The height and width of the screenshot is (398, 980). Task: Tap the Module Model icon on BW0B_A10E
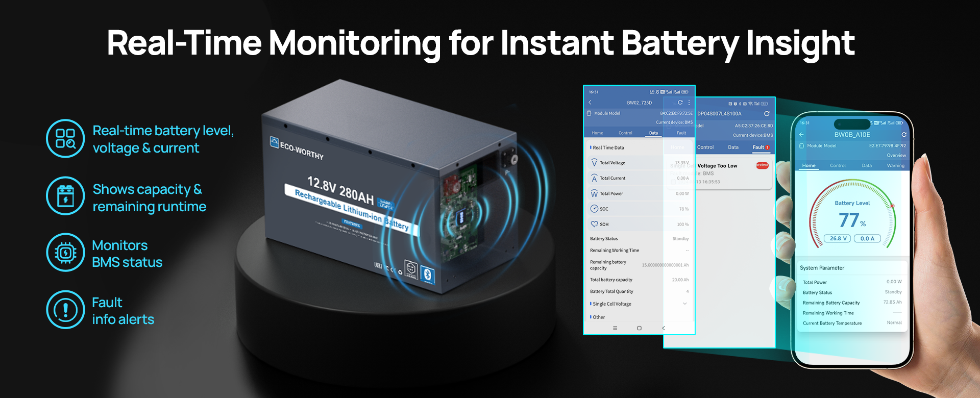(801, 146)
